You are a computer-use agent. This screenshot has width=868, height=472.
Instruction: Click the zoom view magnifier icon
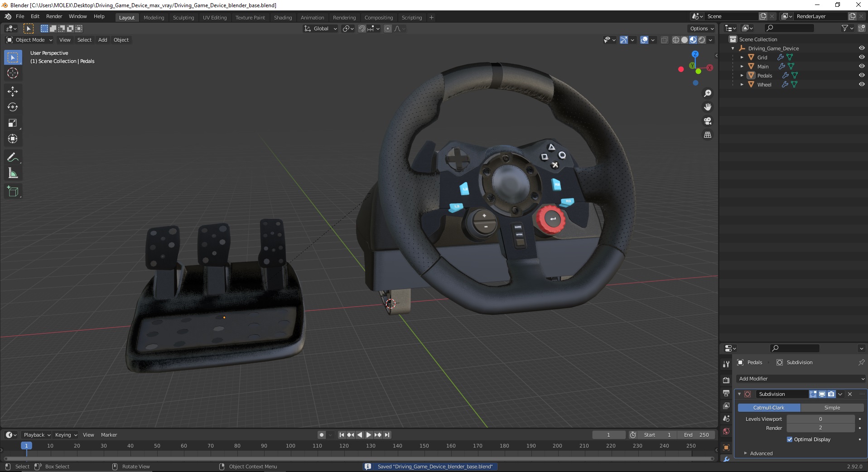[x=707, y=93]
